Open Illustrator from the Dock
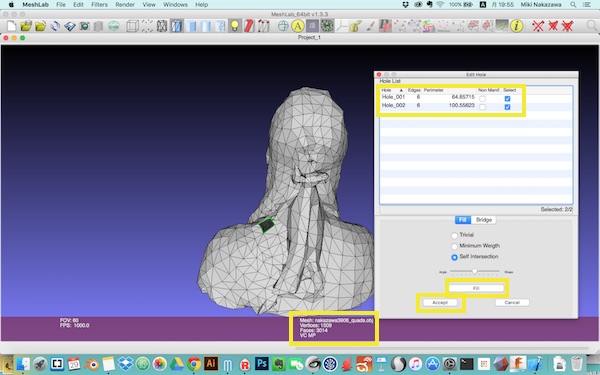 211,363
